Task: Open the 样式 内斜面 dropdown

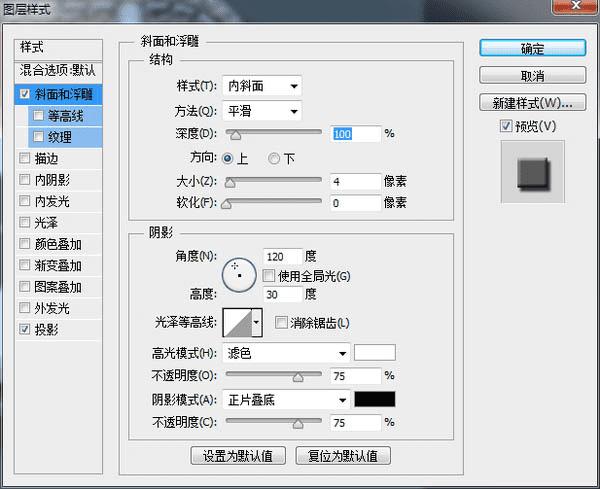Action: click(262, 86)
